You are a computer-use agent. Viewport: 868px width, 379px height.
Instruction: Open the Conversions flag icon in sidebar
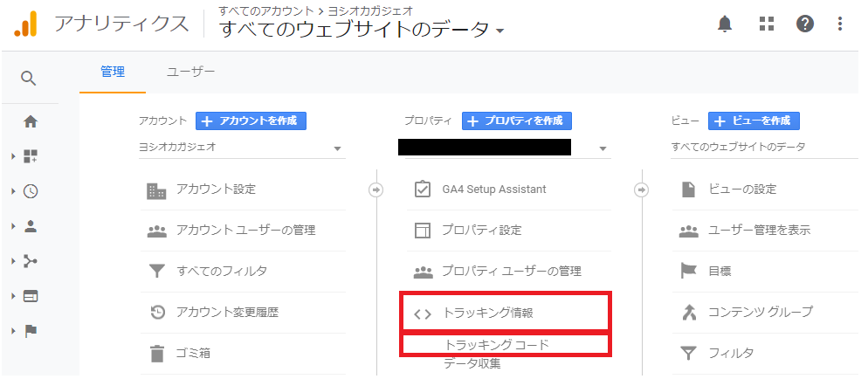pyautogui.click(x=31, y=331)
